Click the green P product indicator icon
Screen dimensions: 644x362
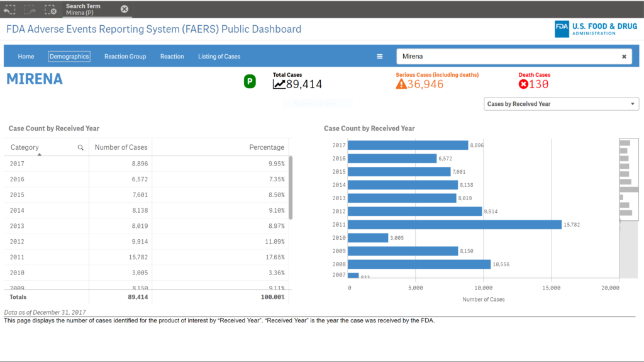(x=250, y=81)
